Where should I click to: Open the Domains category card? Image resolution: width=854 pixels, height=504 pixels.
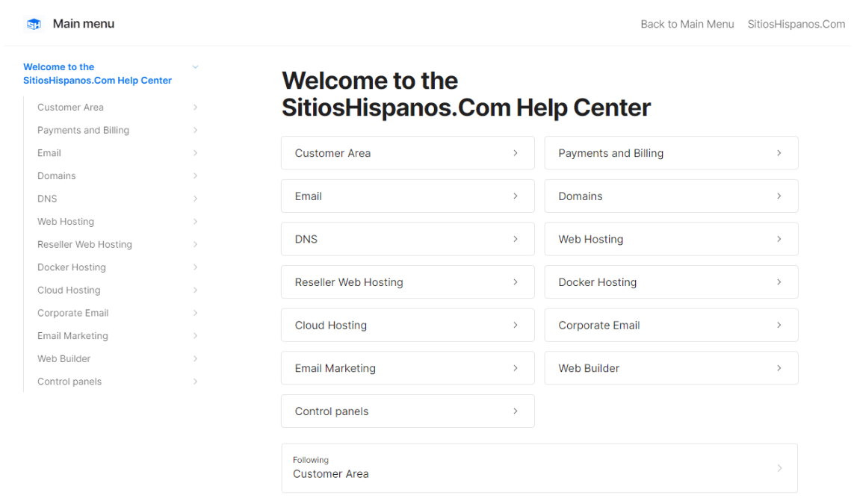click(672, 196)
